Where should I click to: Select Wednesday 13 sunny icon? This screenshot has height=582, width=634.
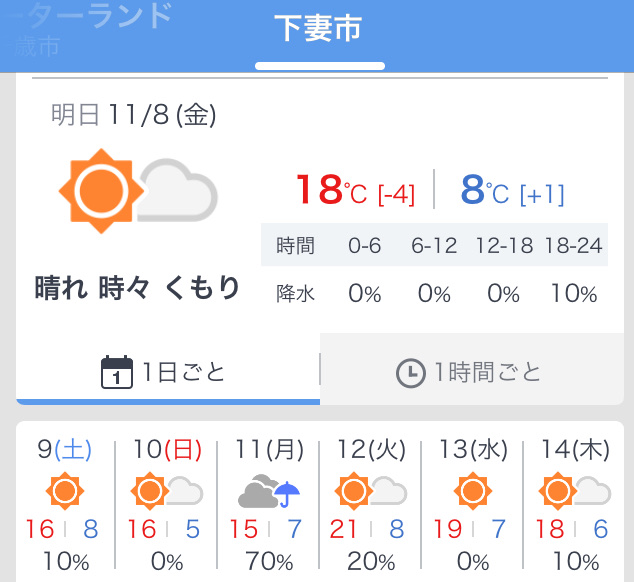[x=473, y=491]
